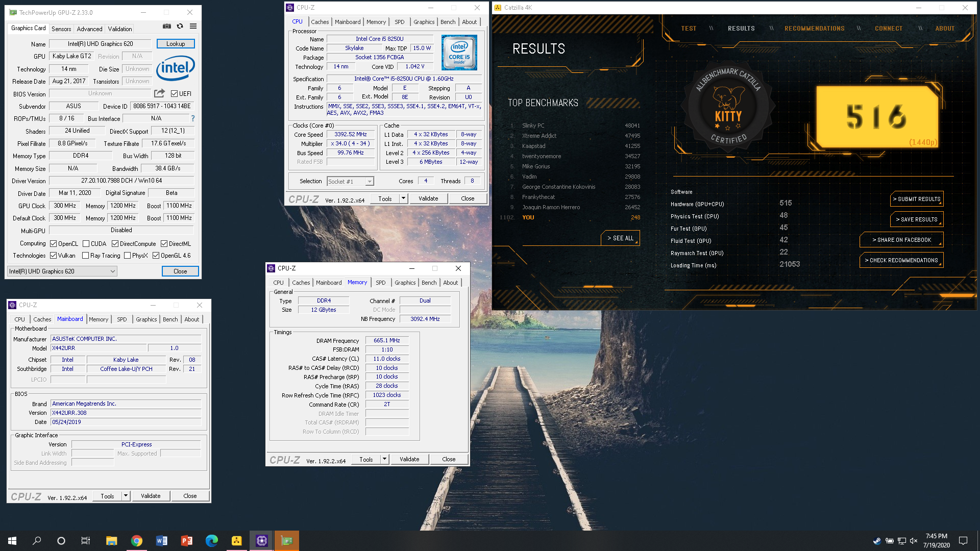980x551 pixels.
Task: Click the Lookup button in GPU-Z
Action: point(176,44)
